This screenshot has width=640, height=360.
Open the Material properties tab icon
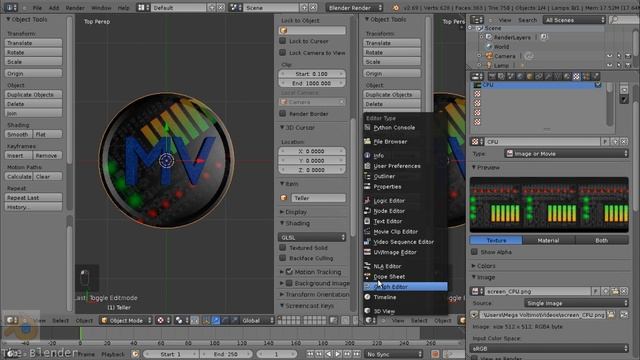pyautogui.click(x=567, y=76)
